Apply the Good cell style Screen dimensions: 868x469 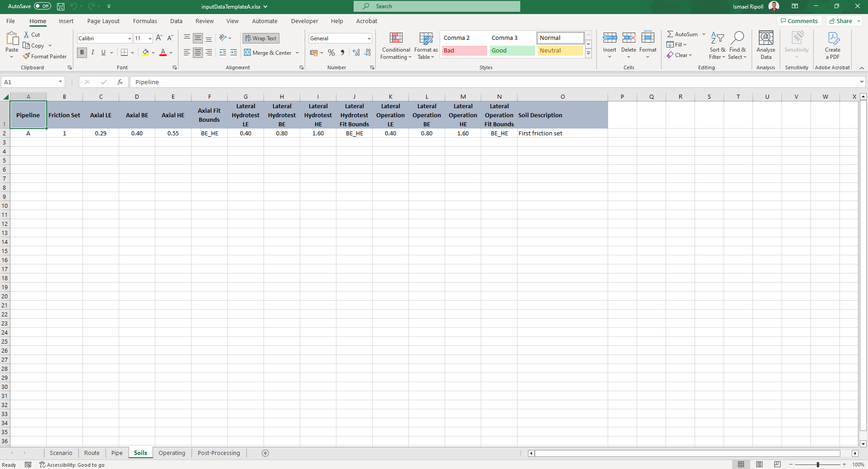[512, 51]
